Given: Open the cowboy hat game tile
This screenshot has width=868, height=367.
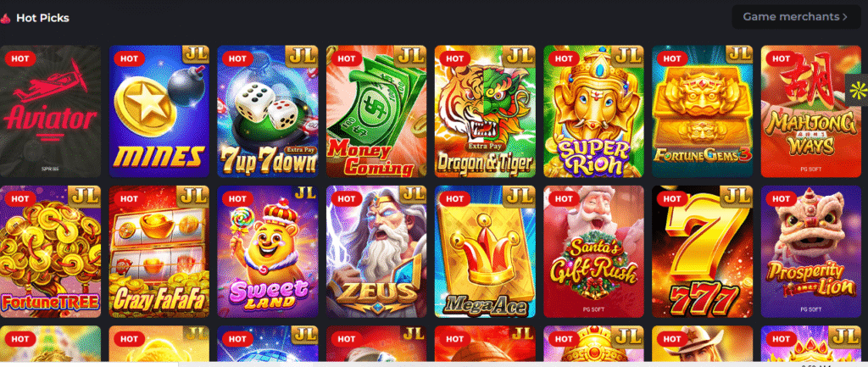Looking at the screenshot, I should (x=703, y=344).
